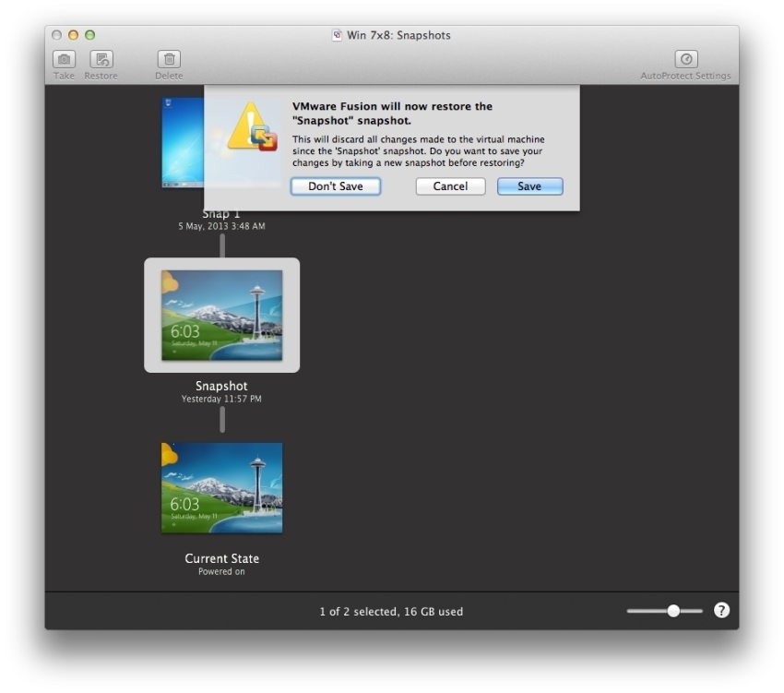
Task: Click the Delete trash icon
Action: pos(169,59)
